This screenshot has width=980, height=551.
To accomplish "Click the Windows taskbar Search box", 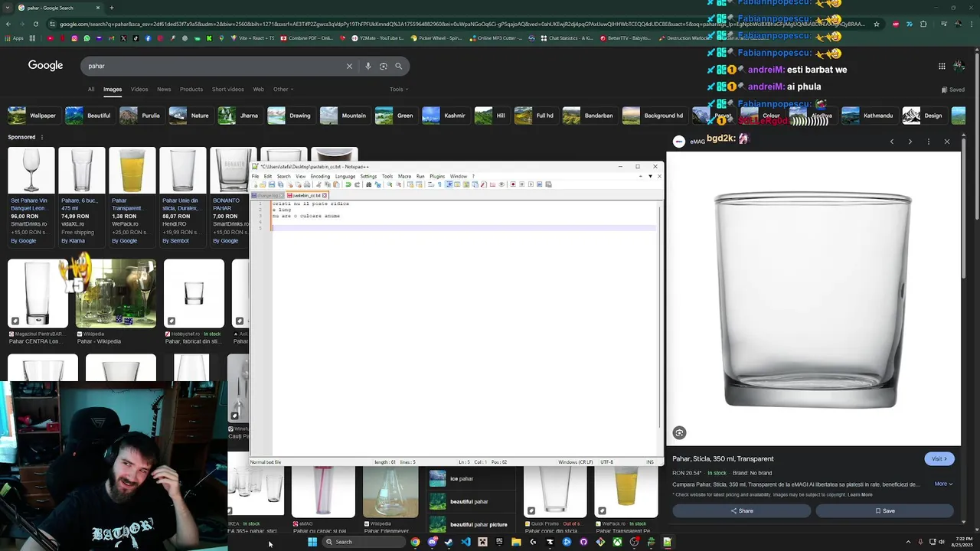I will pyautogui.click(x=364, y=542).
